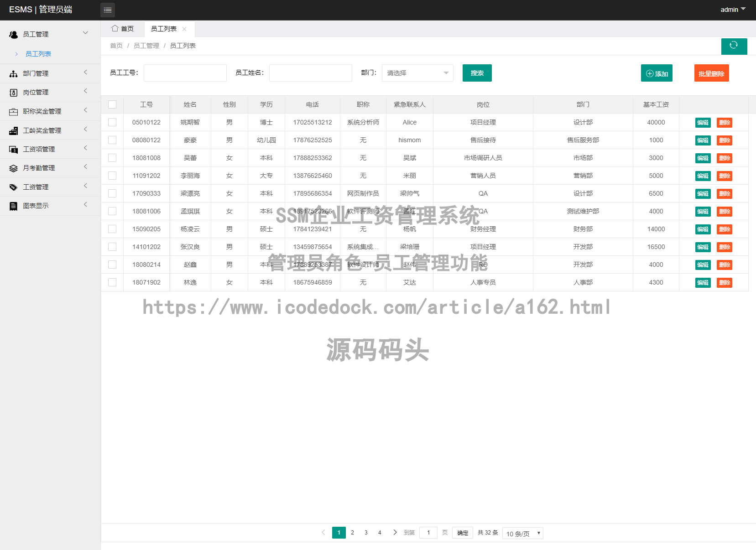Select the checkbox for employee 18071902
The image size is (756, 550).
112,282
